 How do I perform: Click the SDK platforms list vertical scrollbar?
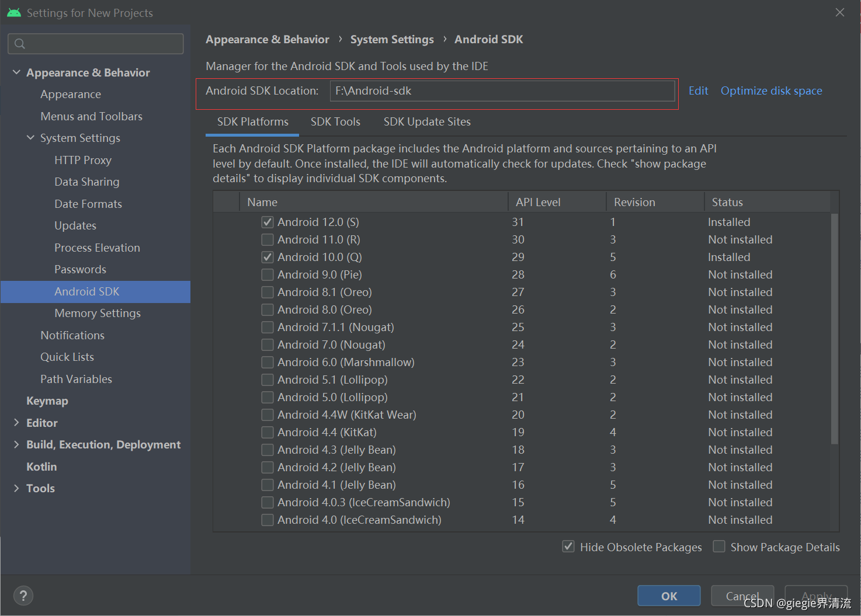[x=835, y=329]
